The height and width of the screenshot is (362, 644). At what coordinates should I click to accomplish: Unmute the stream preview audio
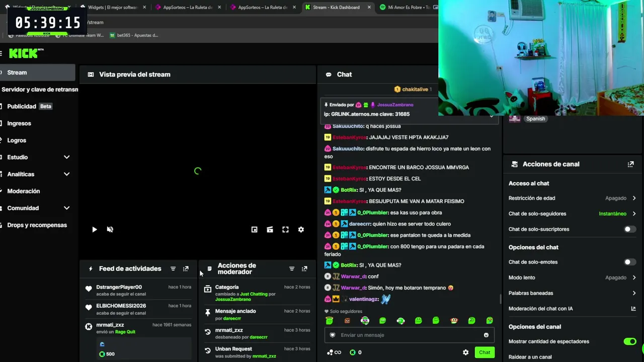[110, 229]
